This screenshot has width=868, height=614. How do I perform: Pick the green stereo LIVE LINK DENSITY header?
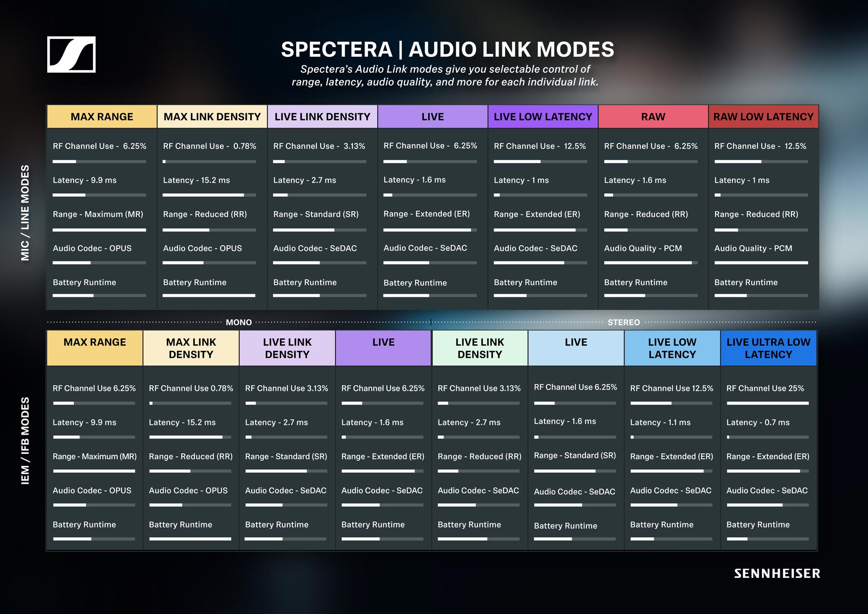479,348
